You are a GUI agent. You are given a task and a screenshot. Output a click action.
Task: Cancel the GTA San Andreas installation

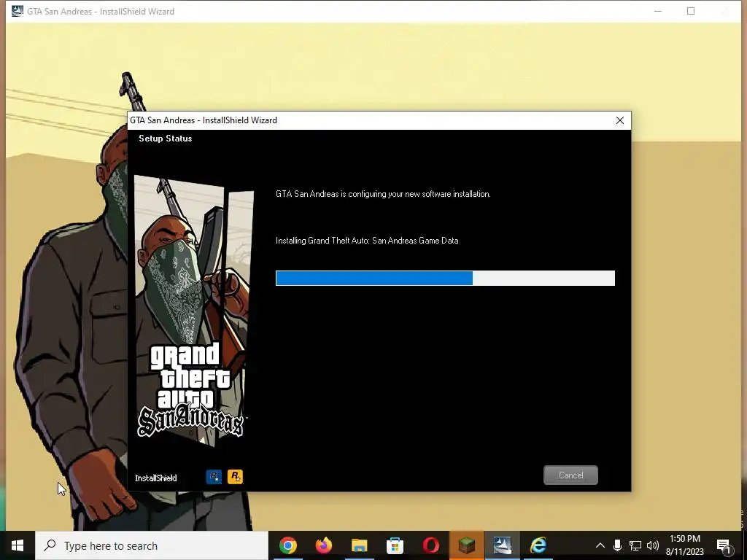pos(570,475)
